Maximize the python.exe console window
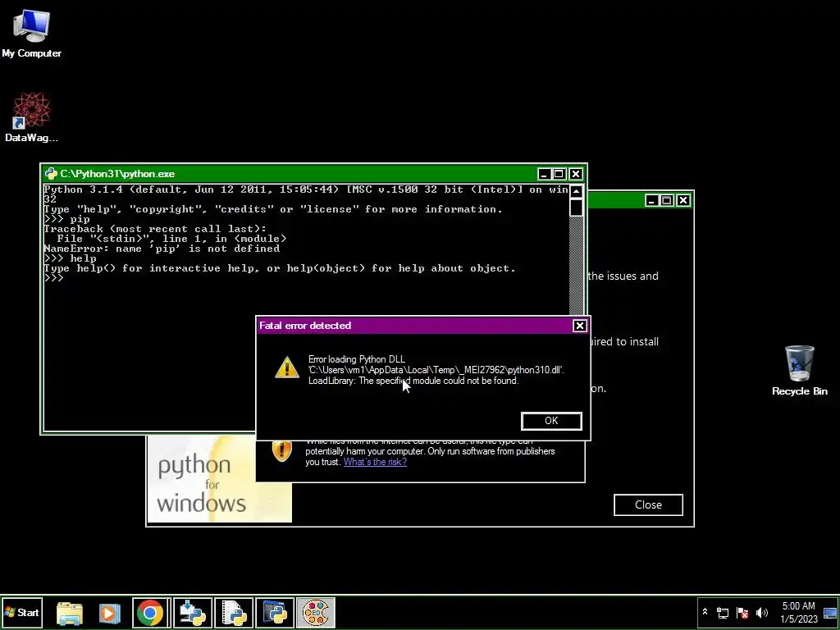 pos(559,174)
